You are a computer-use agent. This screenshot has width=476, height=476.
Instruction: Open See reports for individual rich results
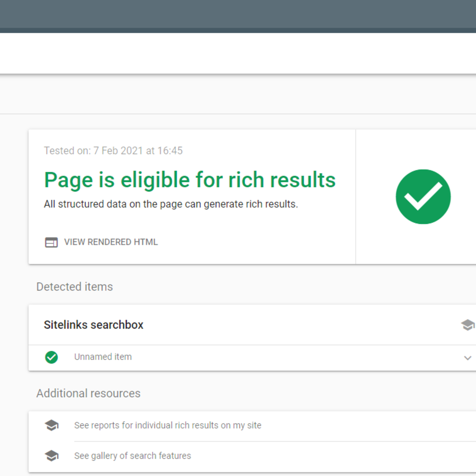(168, 426)
